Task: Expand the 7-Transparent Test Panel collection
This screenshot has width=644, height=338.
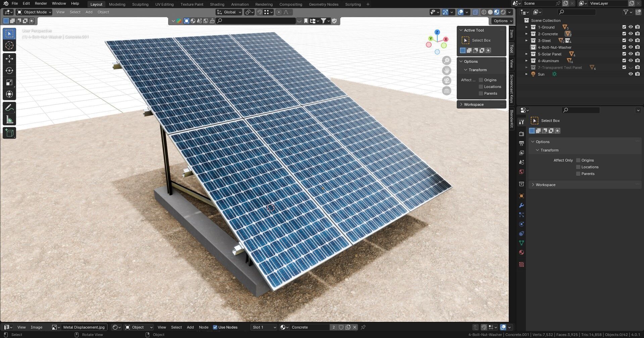Action: [526, 68]
